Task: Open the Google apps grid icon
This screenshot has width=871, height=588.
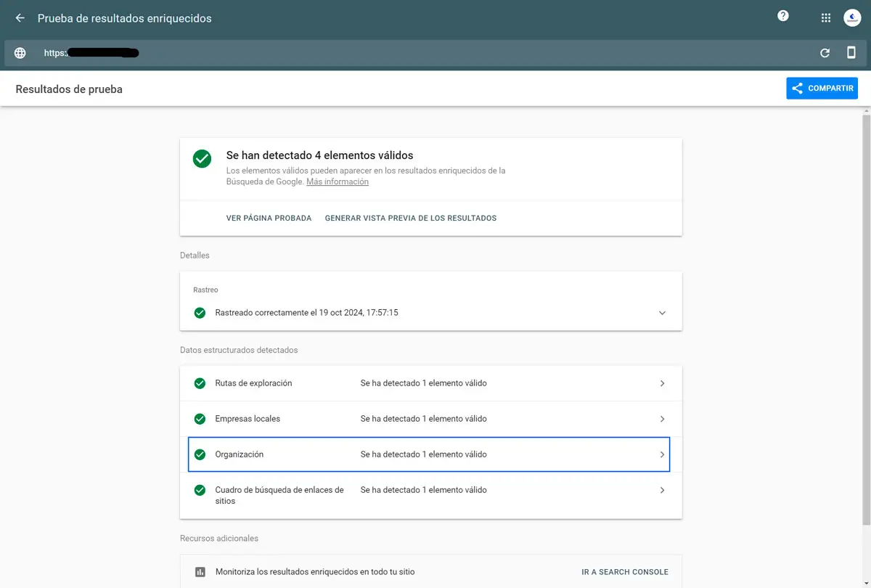Action: [x=825, y=18]
